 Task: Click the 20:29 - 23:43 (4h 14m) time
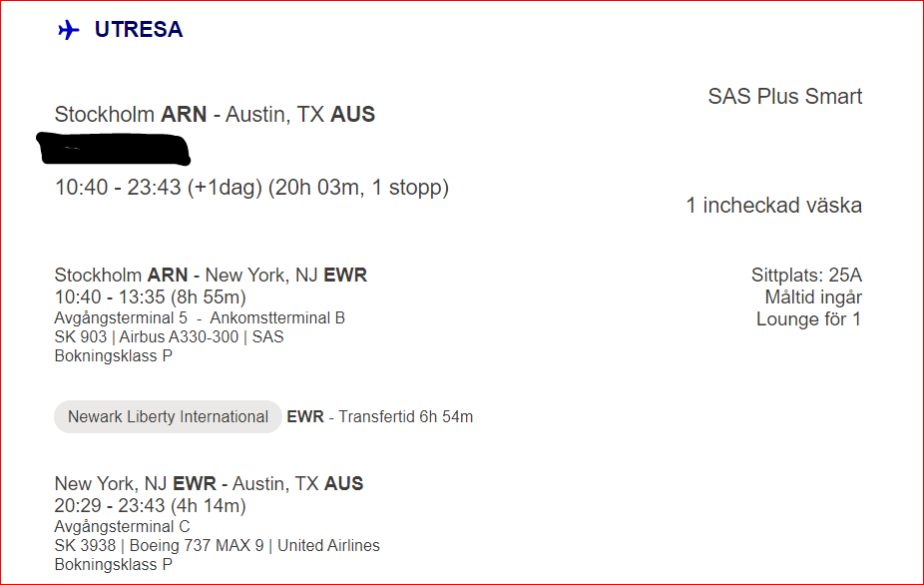(x=151, y=505)
